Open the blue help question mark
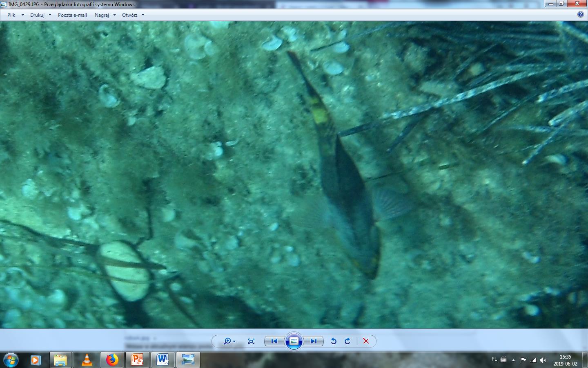Screen dimensions: 588x368 click(x=581, y=14)
